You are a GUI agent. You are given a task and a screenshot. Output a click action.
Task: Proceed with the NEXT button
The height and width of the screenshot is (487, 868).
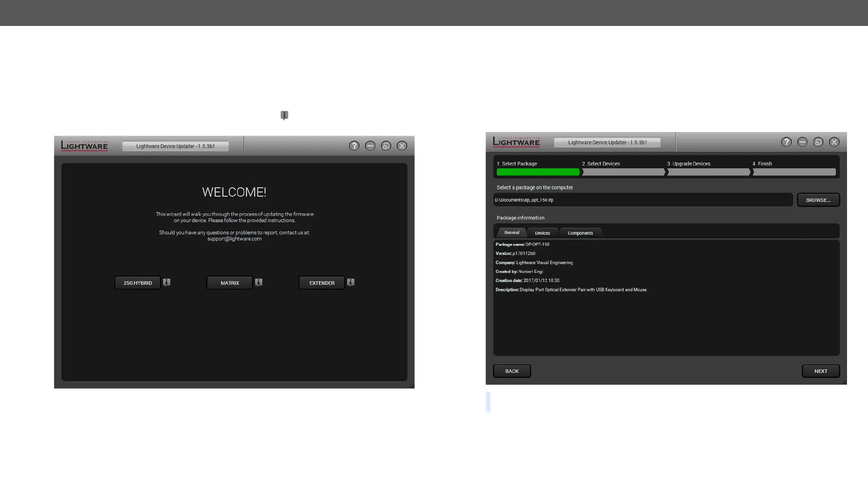click(x=821, y=371)
